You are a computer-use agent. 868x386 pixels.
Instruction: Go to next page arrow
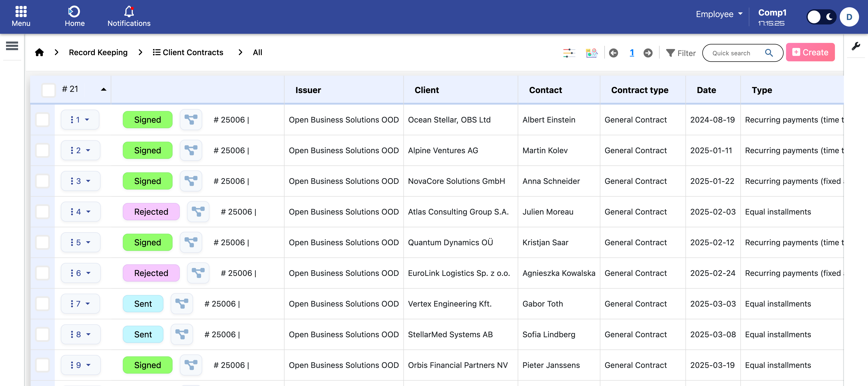[x=648, y=53]
